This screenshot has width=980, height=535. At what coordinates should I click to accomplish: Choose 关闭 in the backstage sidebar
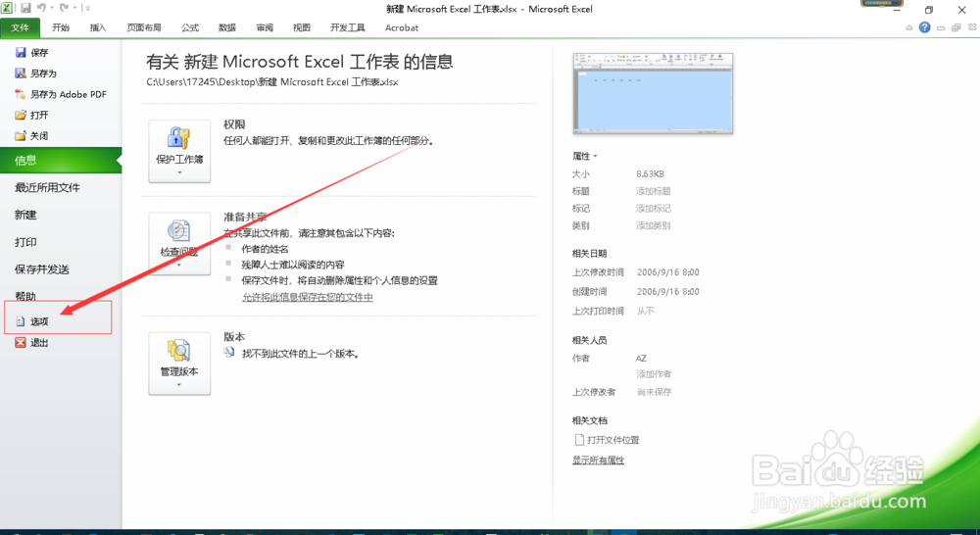pyautogui.click(x=31, y=135)
